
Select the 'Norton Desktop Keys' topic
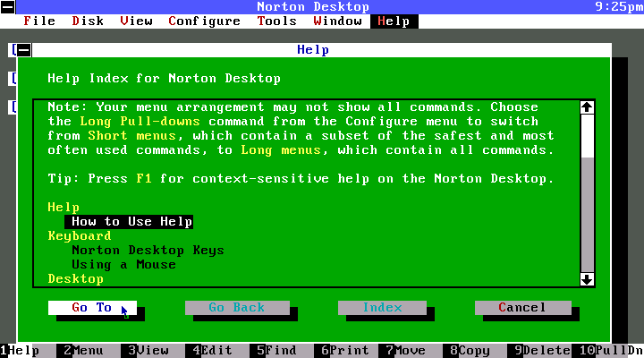[x=148, y=251]
